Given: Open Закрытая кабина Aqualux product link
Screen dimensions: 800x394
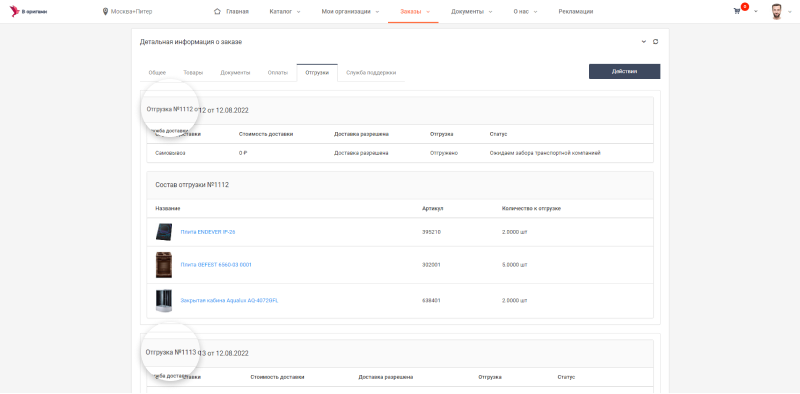Looking at the screenshot, I should pos(229,301).
